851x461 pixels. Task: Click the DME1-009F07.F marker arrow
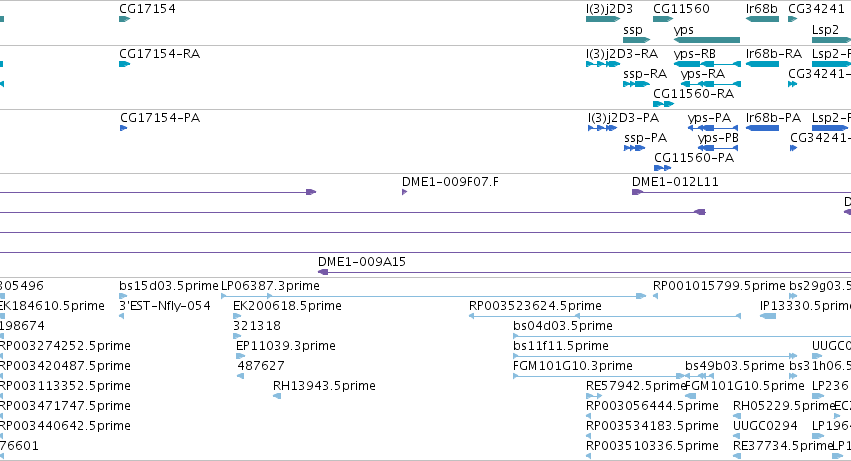(404, 192)
